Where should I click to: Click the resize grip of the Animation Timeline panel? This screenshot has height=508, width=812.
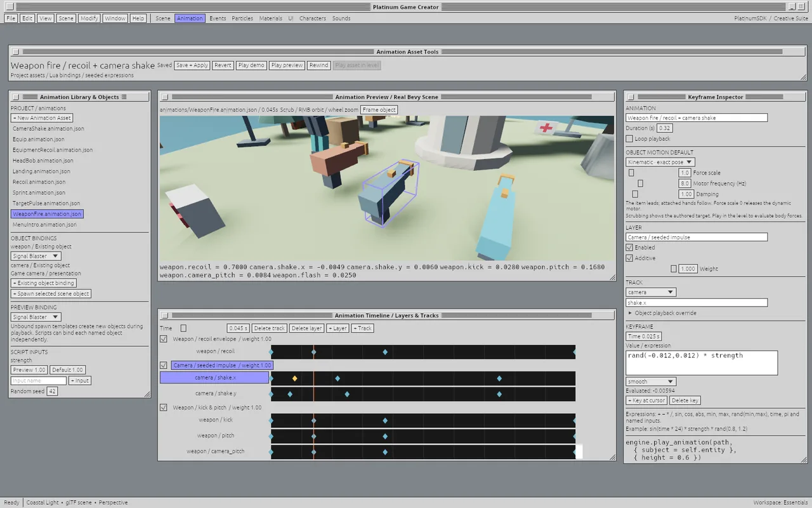[x=612, y=458]
